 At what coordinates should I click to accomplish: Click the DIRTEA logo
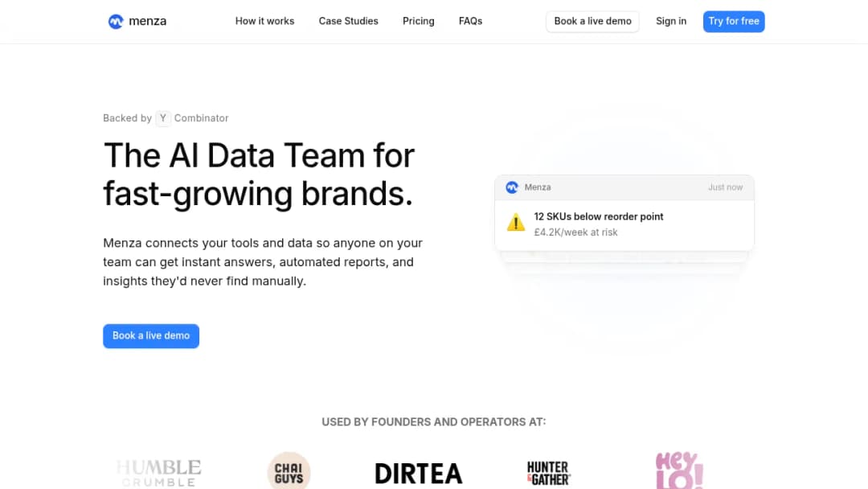coord(419,474)
